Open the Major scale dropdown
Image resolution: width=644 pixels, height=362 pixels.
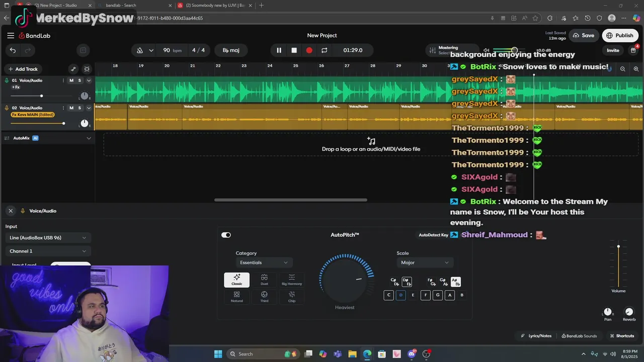[425, 262]
